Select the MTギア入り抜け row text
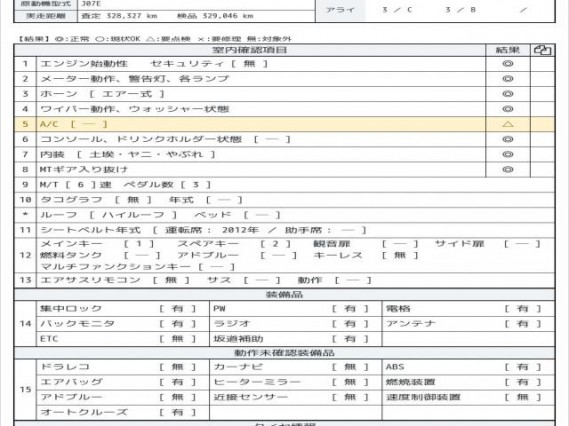 click(84, 169)
